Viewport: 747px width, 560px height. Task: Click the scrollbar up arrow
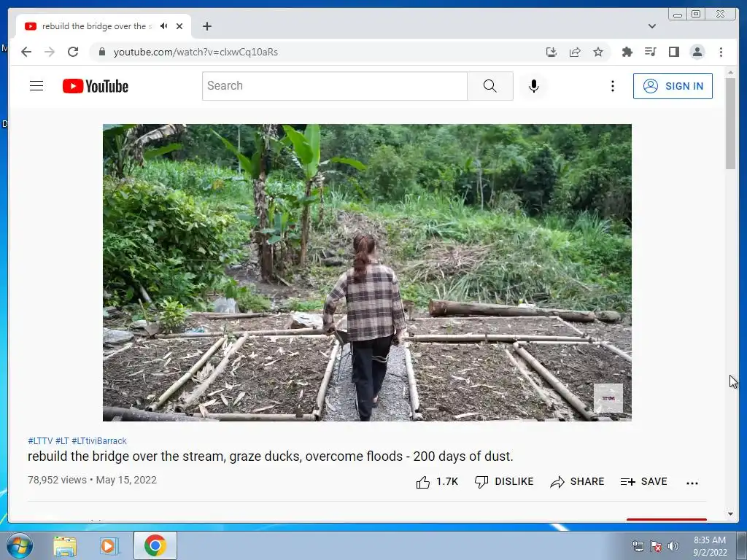[730, 72]
